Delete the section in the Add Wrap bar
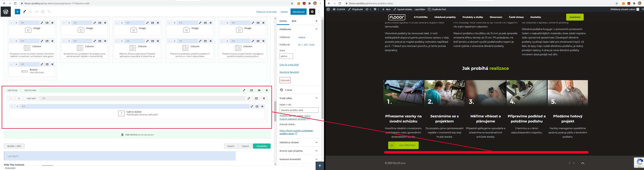The height and width of the screenshot is (170, 644). click(267, 90)
